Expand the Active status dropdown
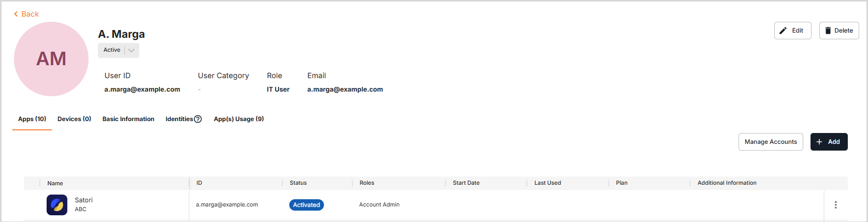The image size is (868, 222). (x=132, y=50)
